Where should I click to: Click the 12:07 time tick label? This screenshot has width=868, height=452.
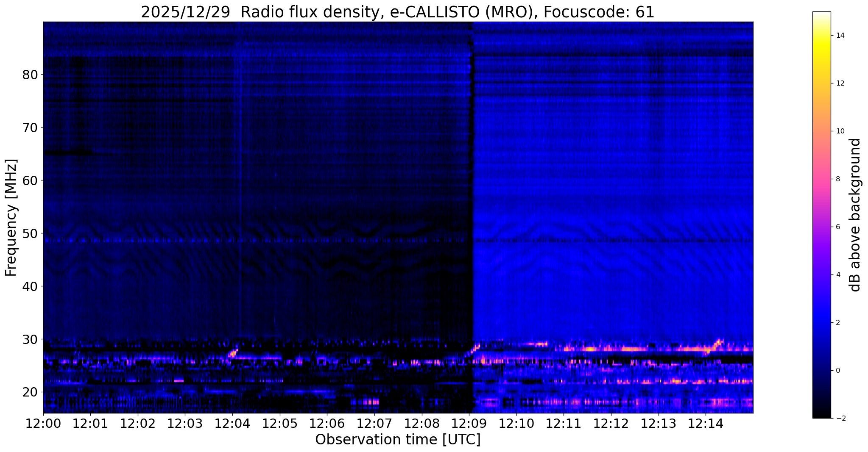(374, 424)
